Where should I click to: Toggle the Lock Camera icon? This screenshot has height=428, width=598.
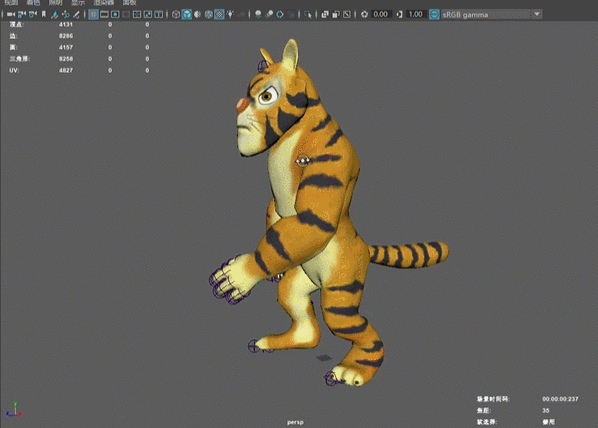point(22,14)
